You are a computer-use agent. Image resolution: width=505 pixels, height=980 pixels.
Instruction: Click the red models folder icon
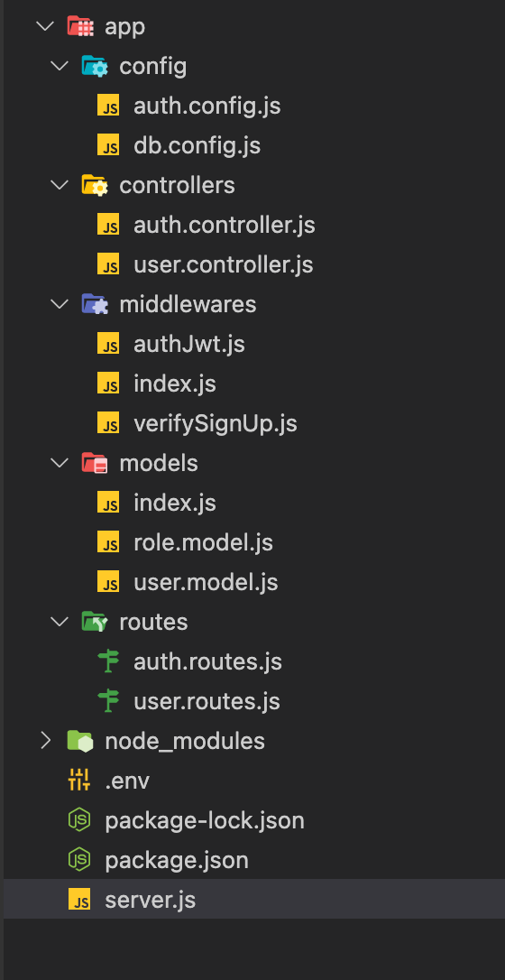tap(95, 463)
